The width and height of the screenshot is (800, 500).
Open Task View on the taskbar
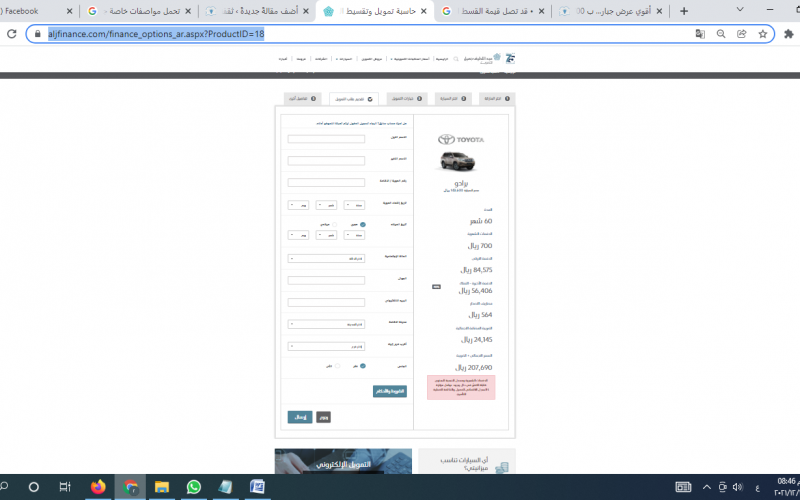pos(65,487)
